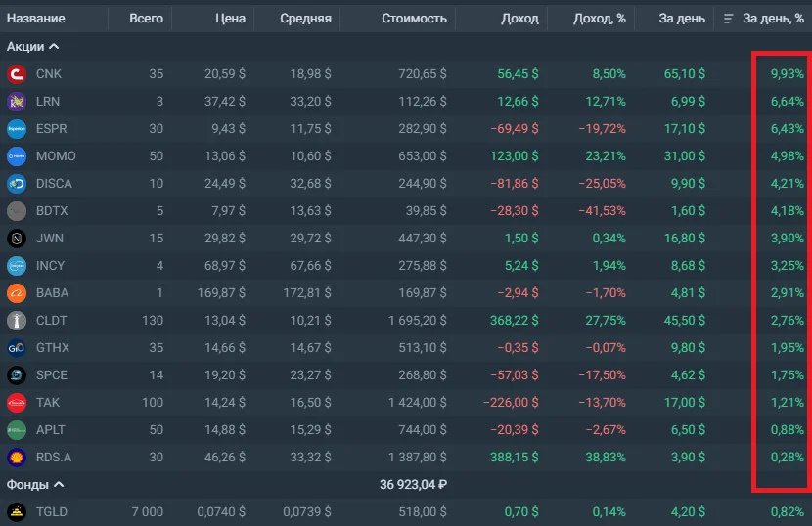812x526 pixels.
Task: Select the APLT ticker name
Action: [50, 430]
